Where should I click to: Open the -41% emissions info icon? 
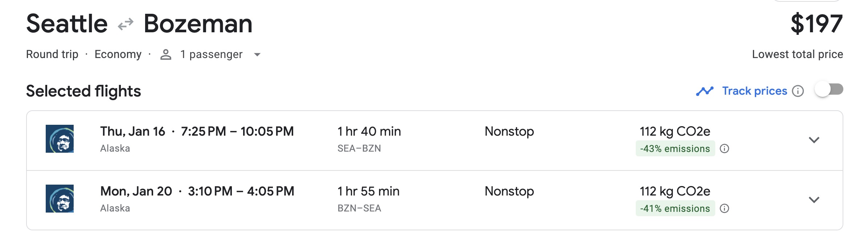pyautogui.click(x=725, y=209)
